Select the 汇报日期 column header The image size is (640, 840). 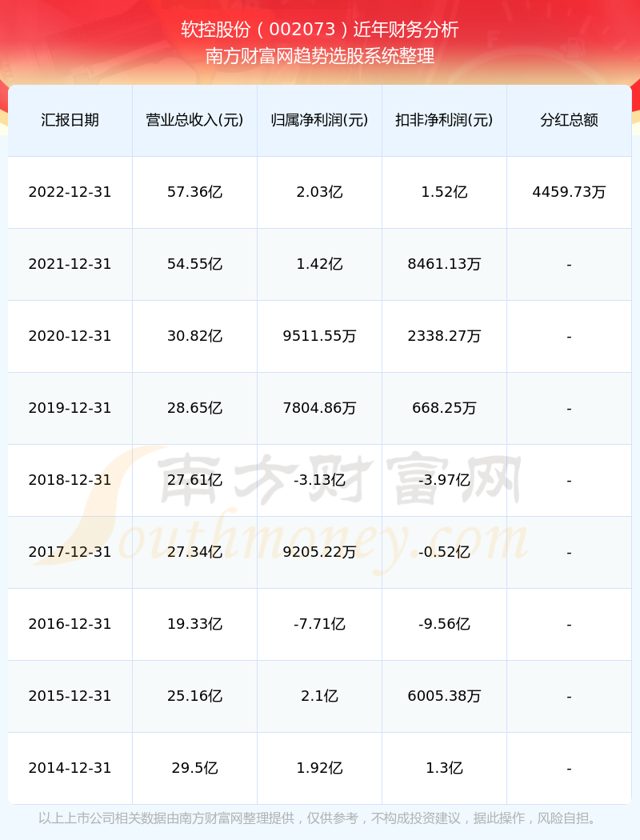pyautogui.click(x=70, y=120)
